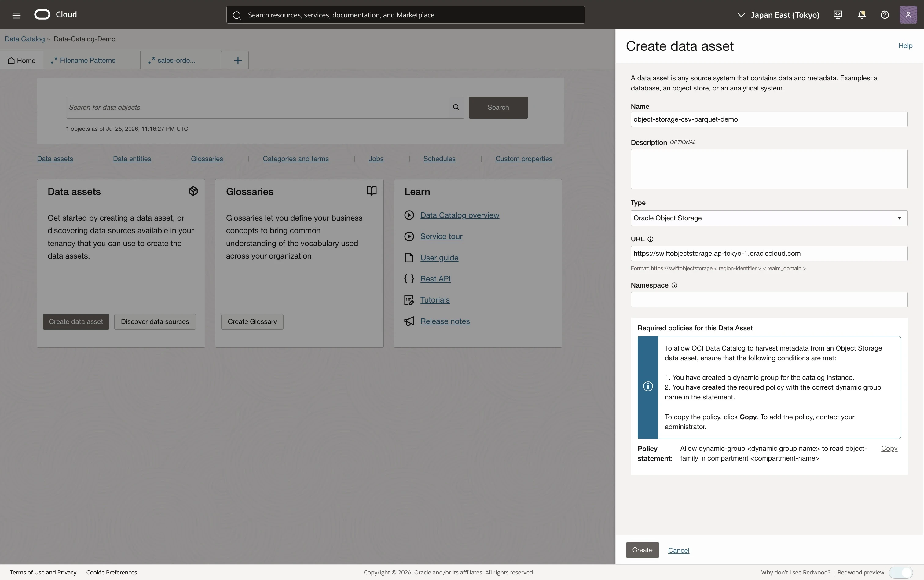The image size is (924, 580).
Task: Open the User guide link
Action: [439, 258]
